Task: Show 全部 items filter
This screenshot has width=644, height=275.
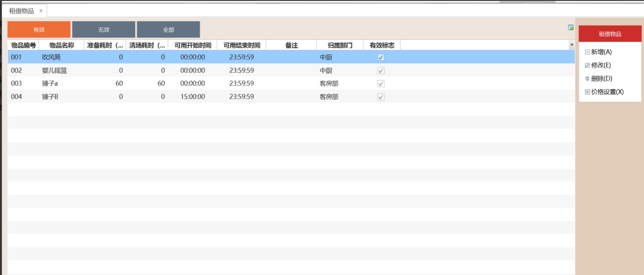Action: coord(168,29)
